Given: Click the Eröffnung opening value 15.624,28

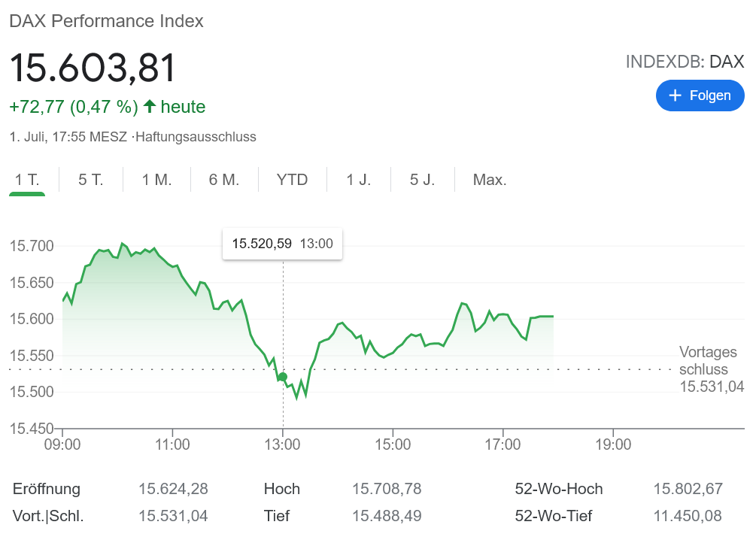Looking at the screenshot, I should click(x=173, y=489).
